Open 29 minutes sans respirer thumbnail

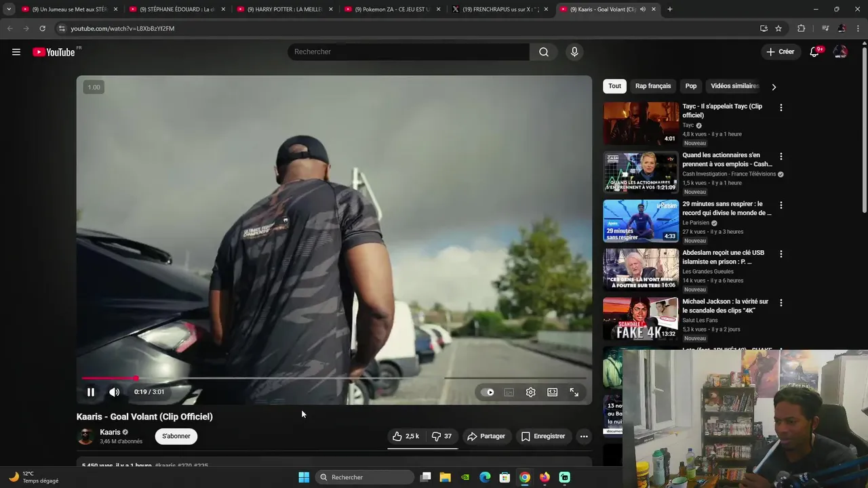pyautogui.click(x=641, y=221)
